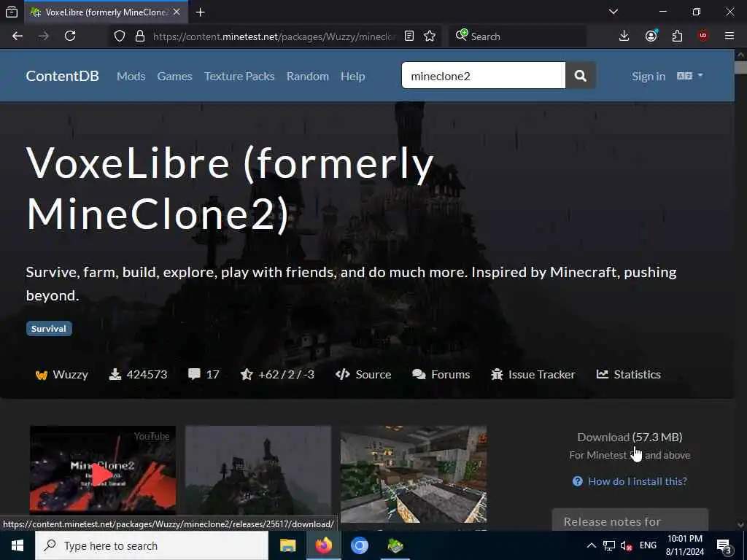The height and width of the screenshot is (560, 747).
Task: Open the Windows Start menu
Action: 18,545
